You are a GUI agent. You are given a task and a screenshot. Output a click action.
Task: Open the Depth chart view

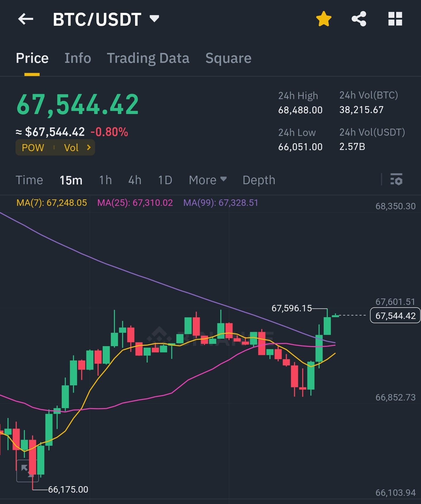pos(259,180)
